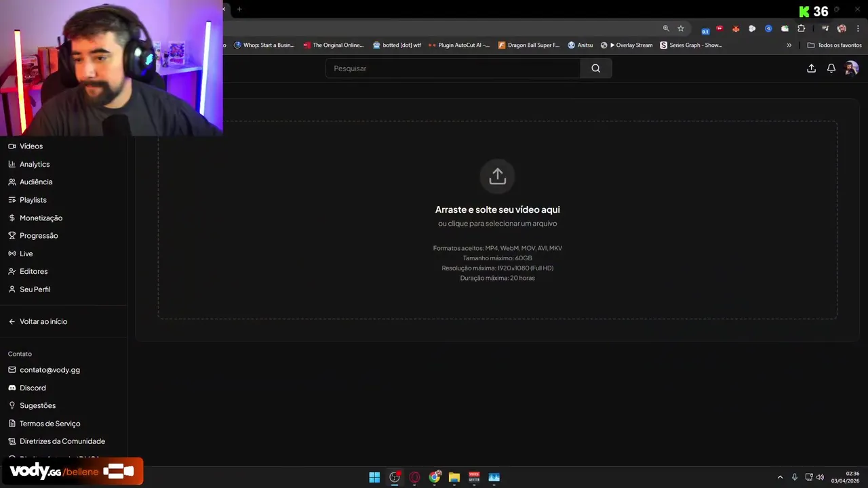
Task: Open the Whop: Start a Busin... bookmark
Action: tap(264, 45)
